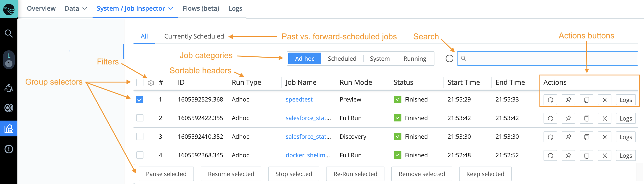
Task: Uncheck the row 1 speedtest checkbox
Action: pyautogui.click(x=139, y=100)
